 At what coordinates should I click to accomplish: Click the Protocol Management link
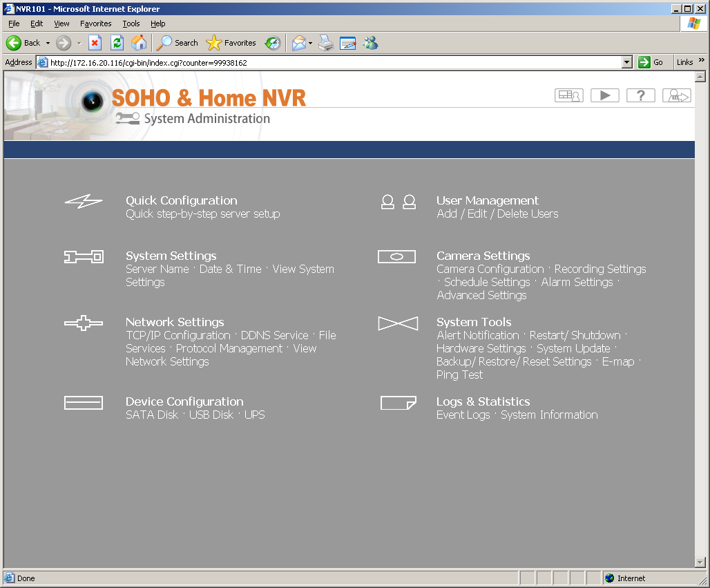[229, 348]
